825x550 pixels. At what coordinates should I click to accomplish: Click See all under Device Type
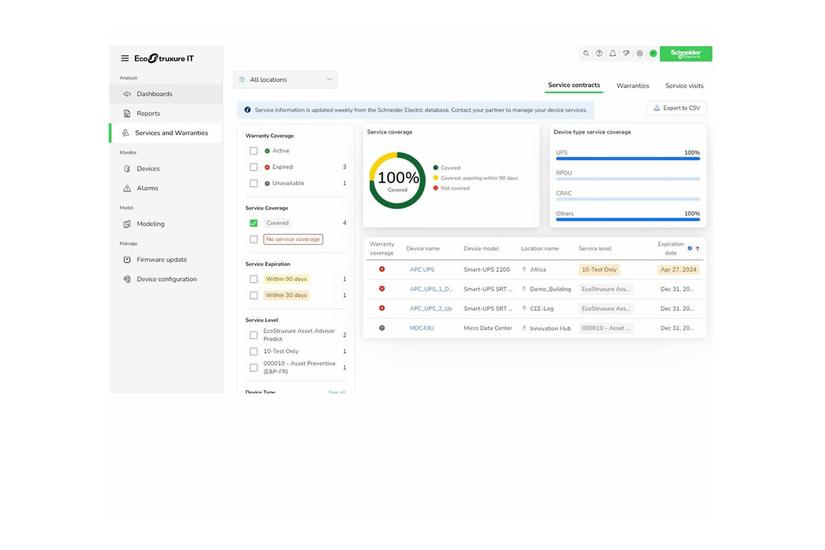(337, 392)
